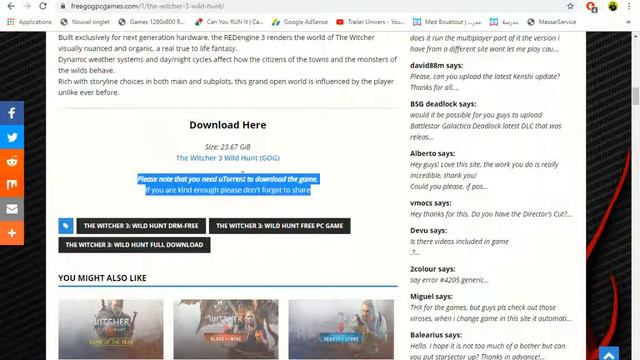Bookmark this page with the star icon
The image size is (640, 360).
[x=570, y=6]
